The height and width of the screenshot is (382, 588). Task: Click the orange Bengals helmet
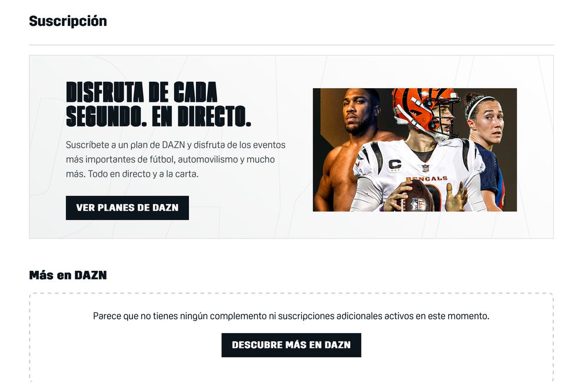pyautogui.click(x=423, y=108)
